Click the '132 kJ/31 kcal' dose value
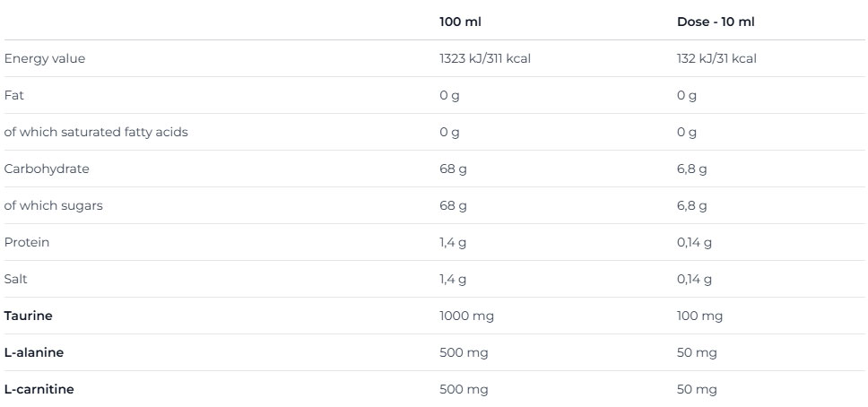The image size is (868, 407). [x=716, y=59]
